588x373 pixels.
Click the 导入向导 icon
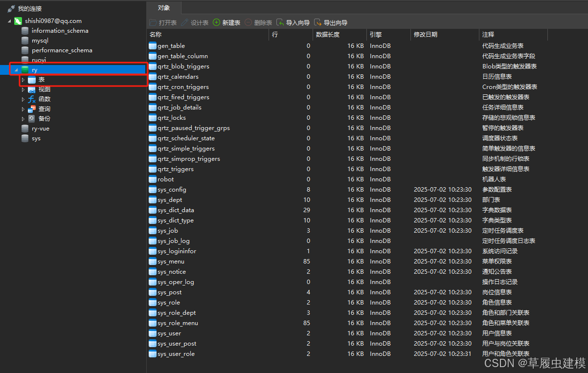click(280, 22)
